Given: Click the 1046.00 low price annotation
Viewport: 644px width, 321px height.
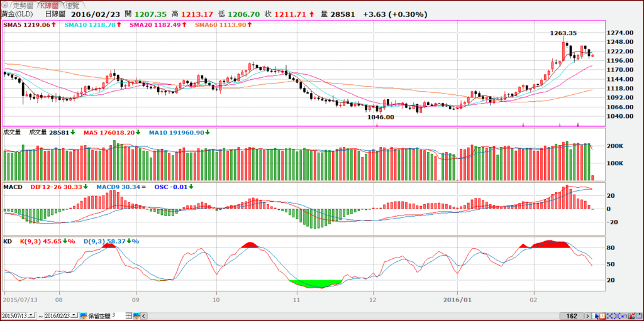Looking at the screenshot, I should tap(380, 117).
